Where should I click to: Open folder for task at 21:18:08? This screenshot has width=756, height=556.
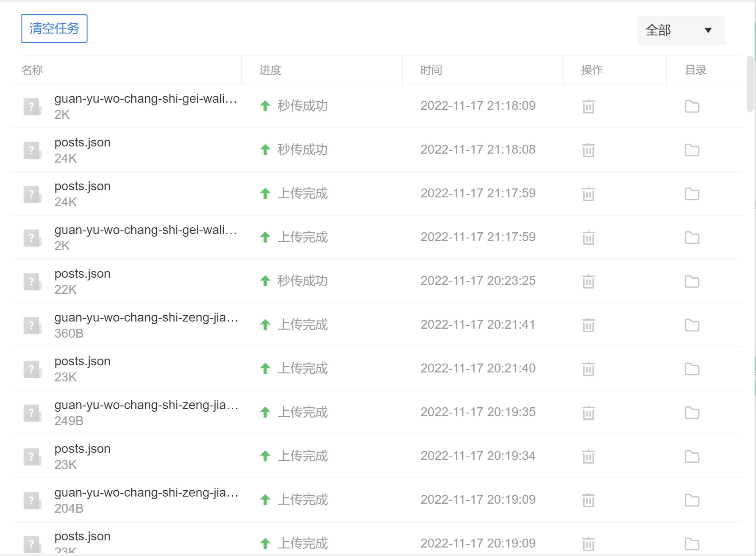point(692,150)
